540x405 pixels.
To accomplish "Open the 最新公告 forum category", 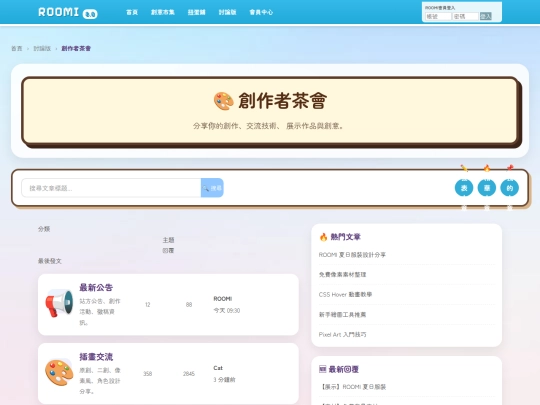I will (96, 288).
